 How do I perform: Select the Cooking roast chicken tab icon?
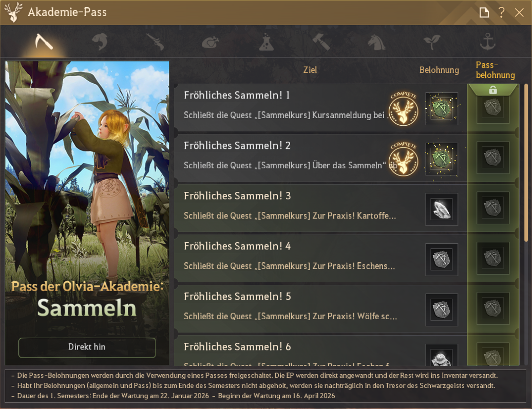(211, 43)
